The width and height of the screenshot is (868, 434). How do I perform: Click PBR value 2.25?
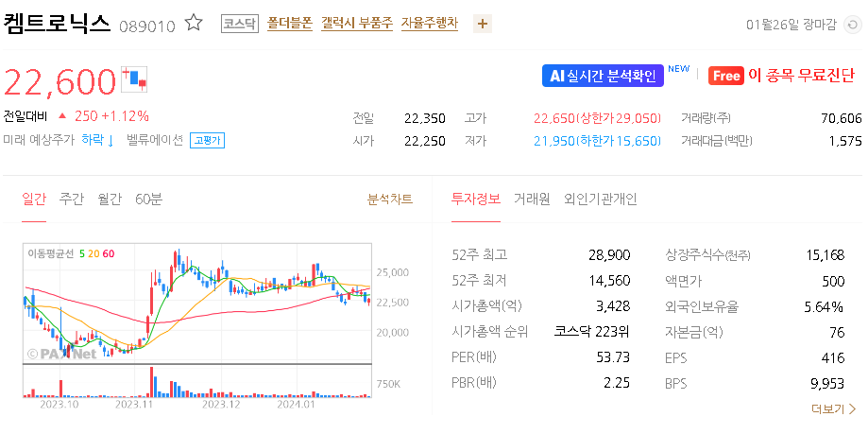tap(617, 383)
